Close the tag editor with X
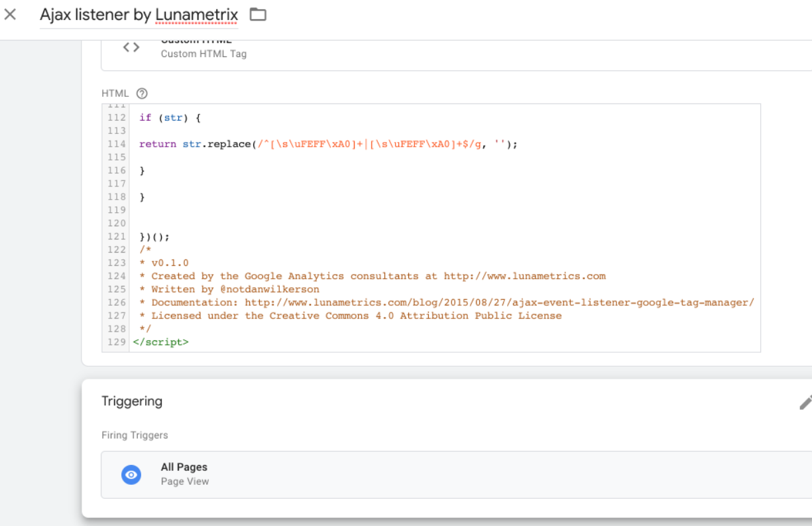Viewport: 812px width, 526px height. click(10, 14)
